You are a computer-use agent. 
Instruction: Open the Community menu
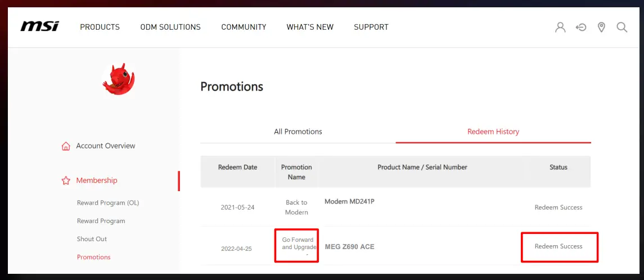[x=244, y=27]
